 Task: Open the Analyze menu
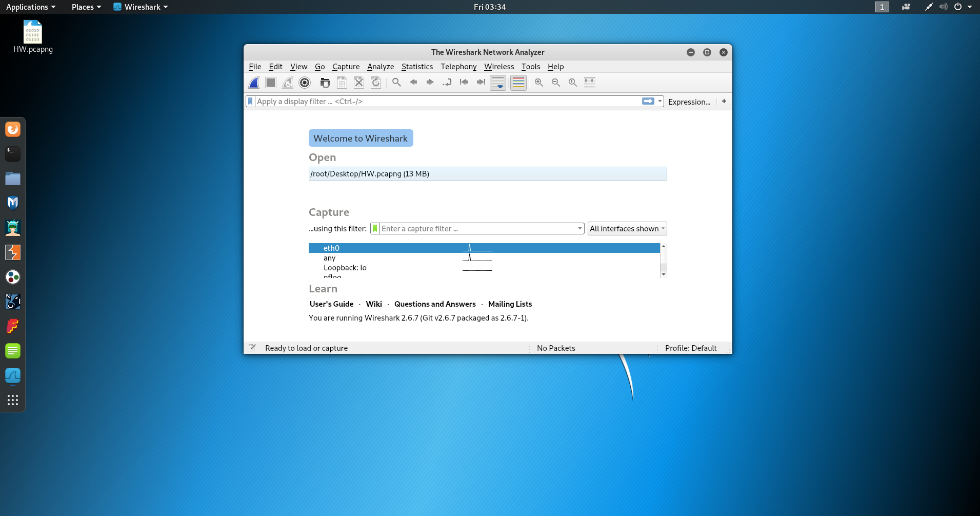[x=381, y=67]
